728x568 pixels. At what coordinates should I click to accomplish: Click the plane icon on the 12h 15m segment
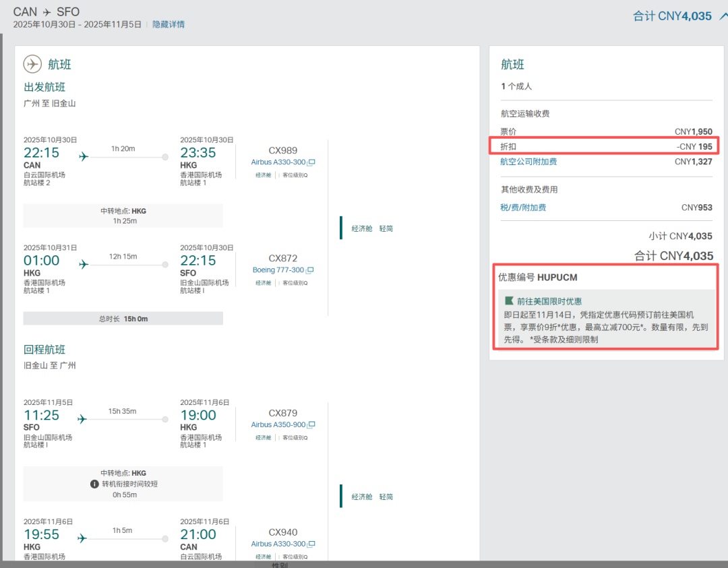84,264
